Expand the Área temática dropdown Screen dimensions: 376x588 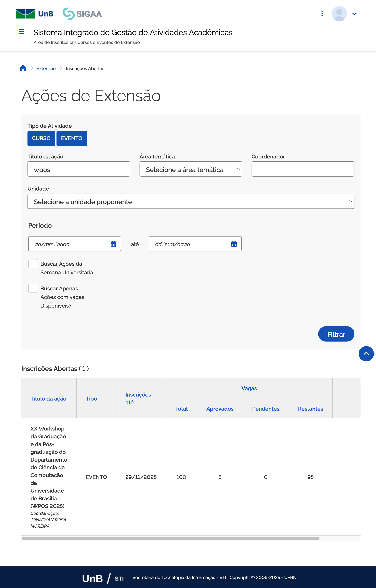(x=191, y=169)
